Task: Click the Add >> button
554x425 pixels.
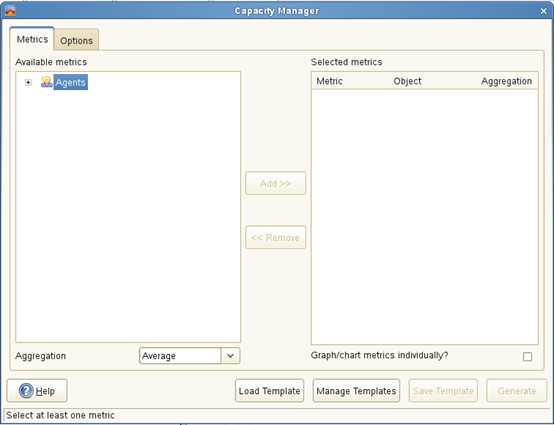Action: click(x=276, y=183)
